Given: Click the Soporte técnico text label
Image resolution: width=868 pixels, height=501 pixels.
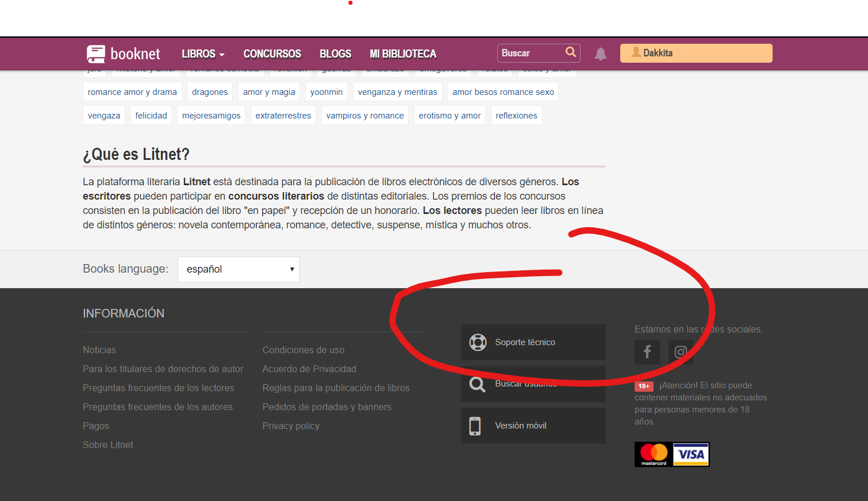Looking at the screenshot, I should point(525,342).
